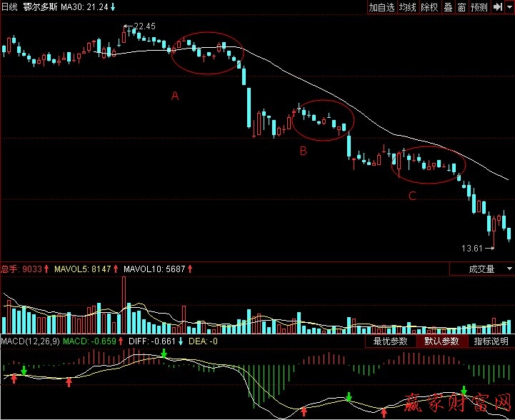Open the 日线 period selector
Viewport: 515px width, 420px height.
pyautogui.click(x=10, y=7)
